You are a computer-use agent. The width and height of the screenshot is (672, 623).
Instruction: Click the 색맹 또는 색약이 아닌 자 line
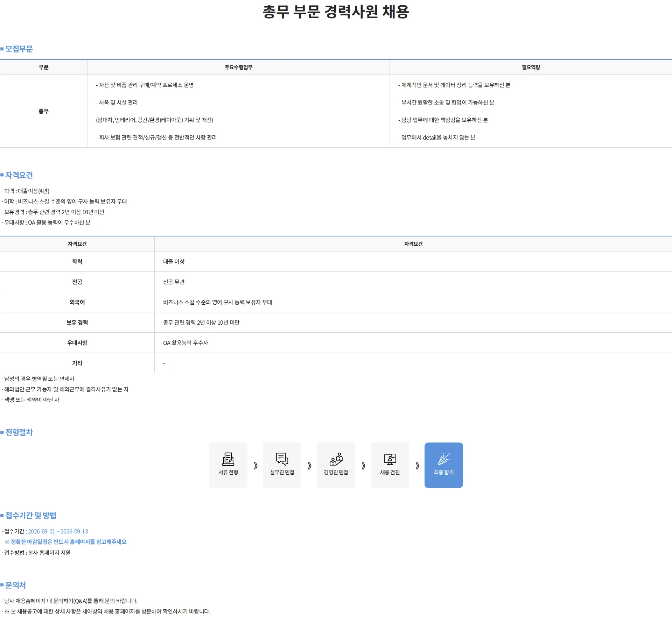click(x=31, y=400)
